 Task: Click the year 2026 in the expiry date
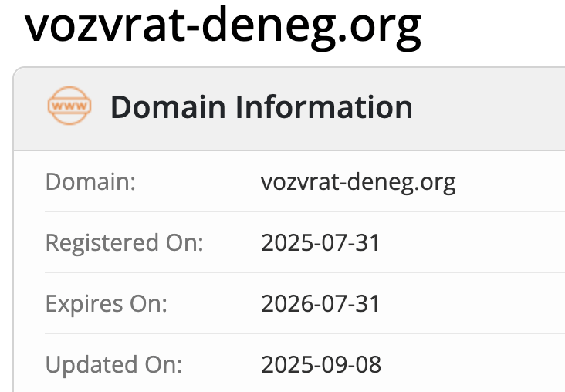tap(283, 303)
